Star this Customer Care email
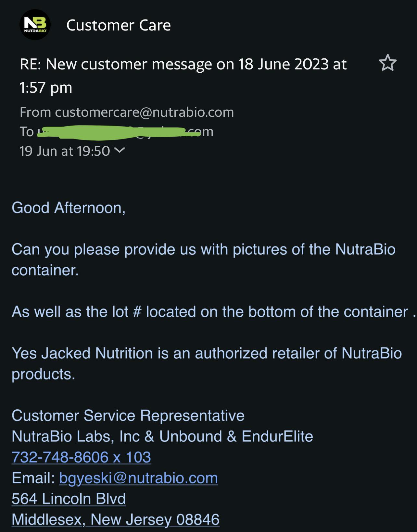This screenshot has height=532, width=417. tap(387, 63)
